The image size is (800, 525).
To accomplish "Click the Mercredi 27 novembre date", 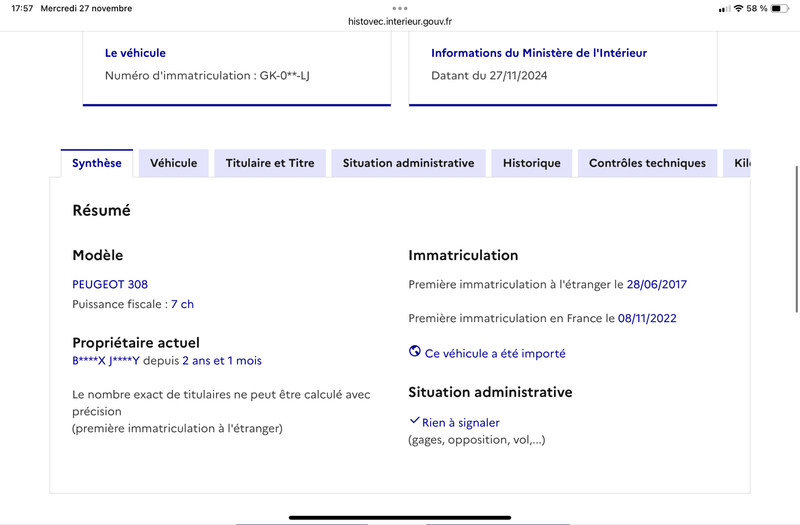I will pyautogui.click(x=86, y=9).
